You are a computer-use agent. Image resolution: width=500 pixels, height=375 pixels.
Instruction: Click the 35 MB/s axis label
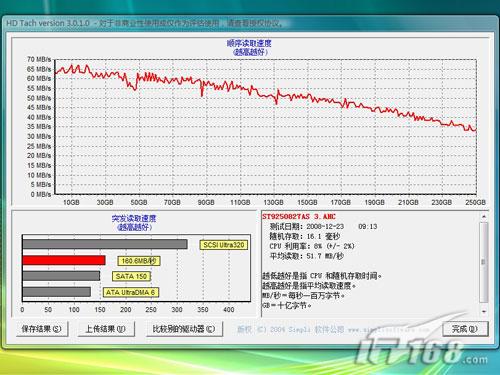tap(39, 127)
